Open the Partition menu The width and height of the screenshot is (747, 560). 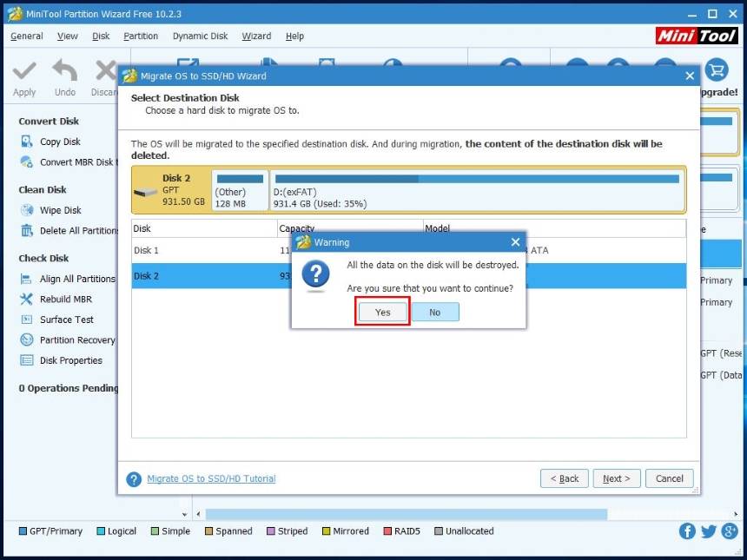[x=141, y=36]
